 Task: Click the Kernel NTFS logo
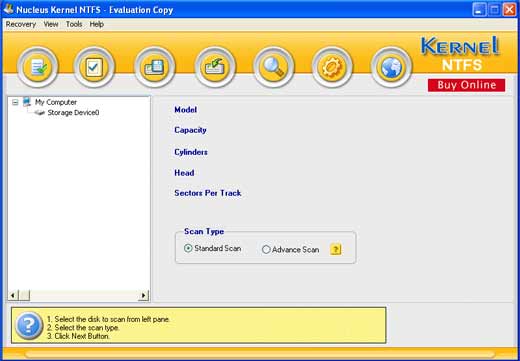click(461, 54)
